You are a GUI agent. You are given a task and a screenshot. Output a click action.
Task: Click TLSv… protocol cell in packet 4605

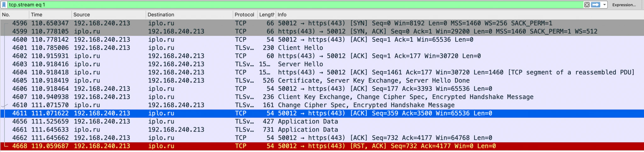pos(244,80)
